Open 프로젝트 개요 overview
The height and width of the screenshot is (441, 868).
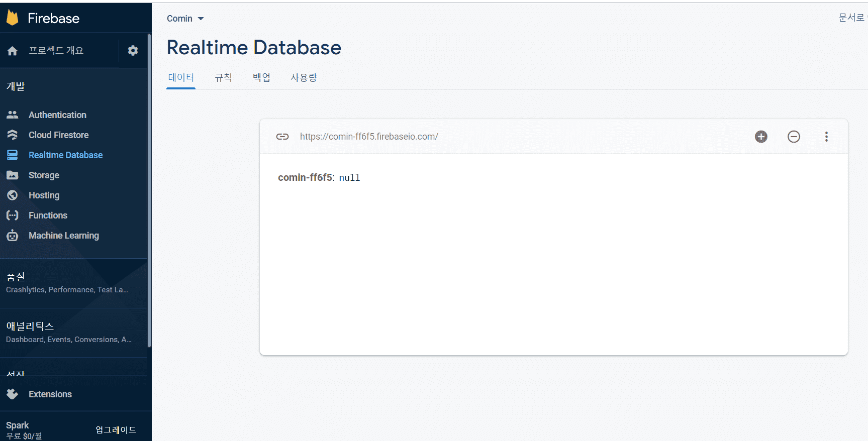click(x=56, y=51)
